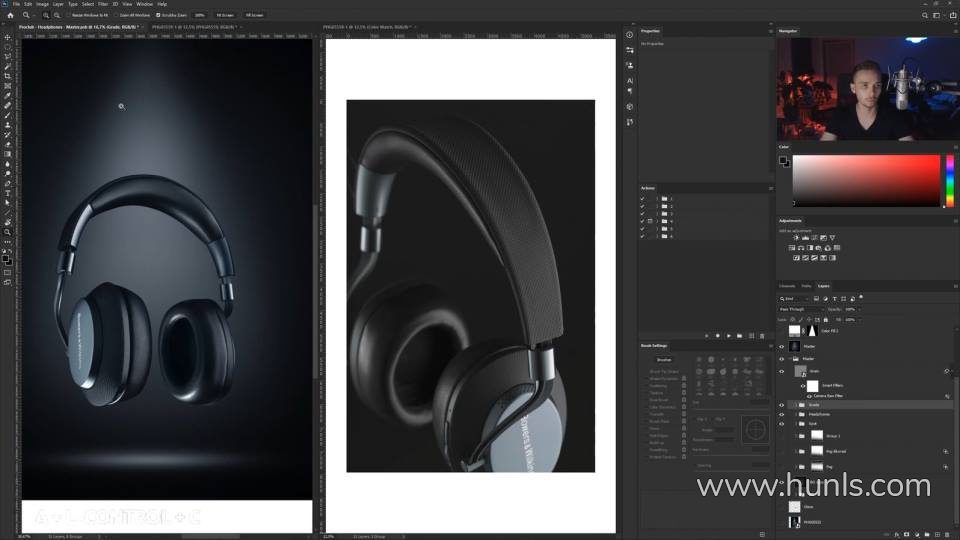This screenshot has width=960, height=540.
Task: Select the Move tool
Action: [x=7, y=37]
